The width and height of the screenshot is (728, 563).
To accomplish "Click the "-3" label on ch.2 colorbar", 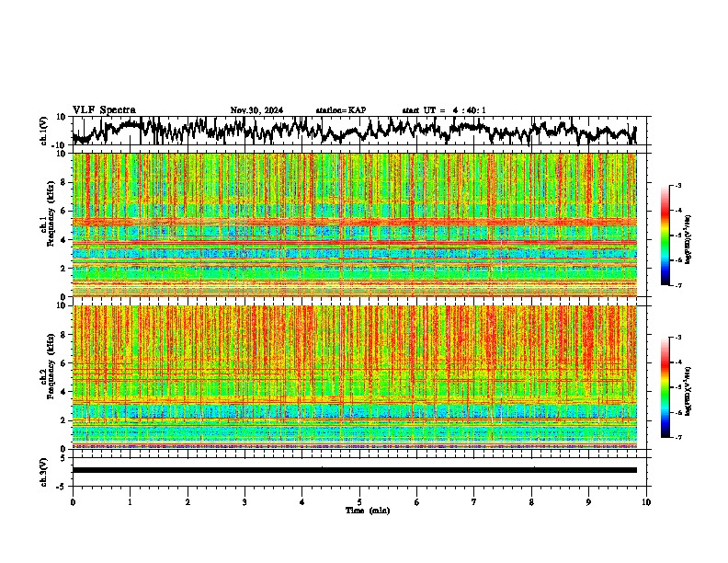I will (x=678, y=338).
